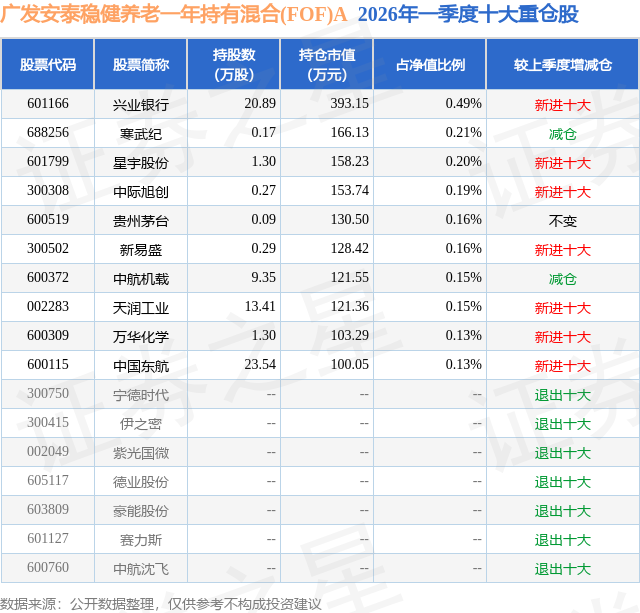Select stock name 天润工业
Screen dimensions: 640x613
pyautogui.click(x=141, y=308)
